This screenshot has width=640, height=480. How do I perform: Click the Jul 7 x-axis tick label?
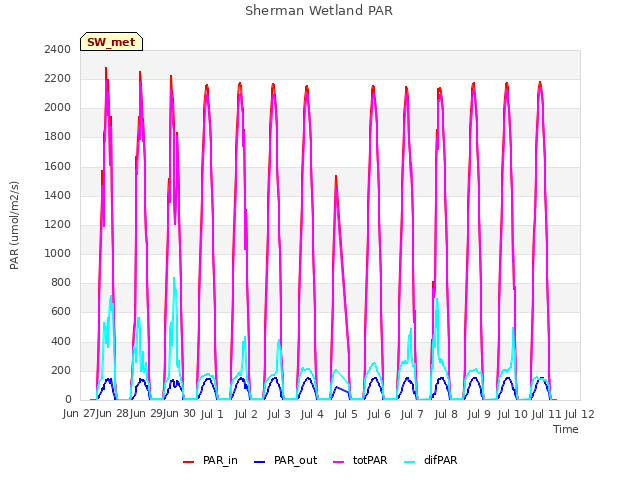(412, 415)
